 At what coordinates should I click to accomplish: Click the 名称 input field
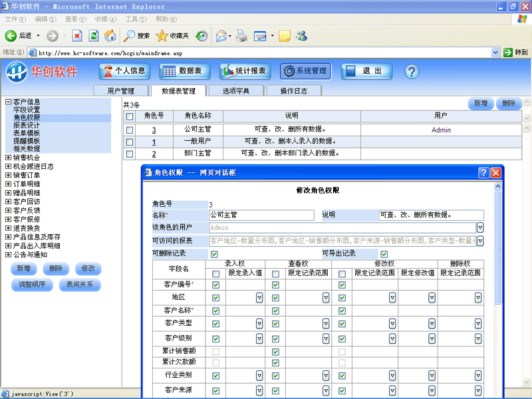pos(261,215)
